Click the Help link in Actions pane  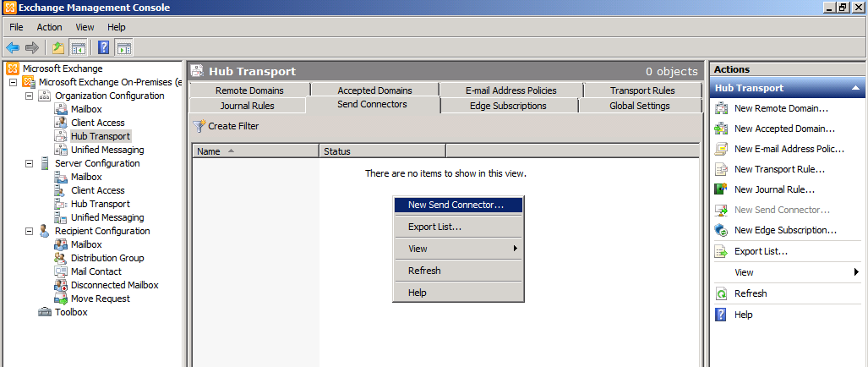point(744,315)
